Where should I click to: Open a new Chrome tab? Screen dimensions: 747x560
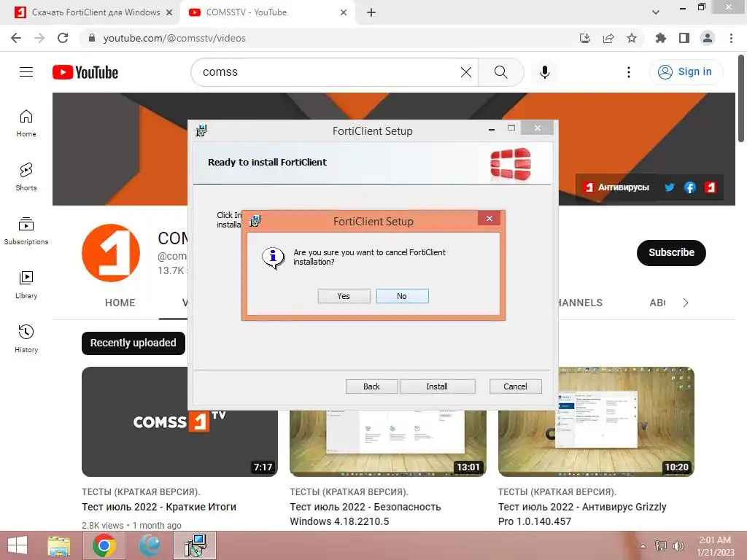point(371,12)
